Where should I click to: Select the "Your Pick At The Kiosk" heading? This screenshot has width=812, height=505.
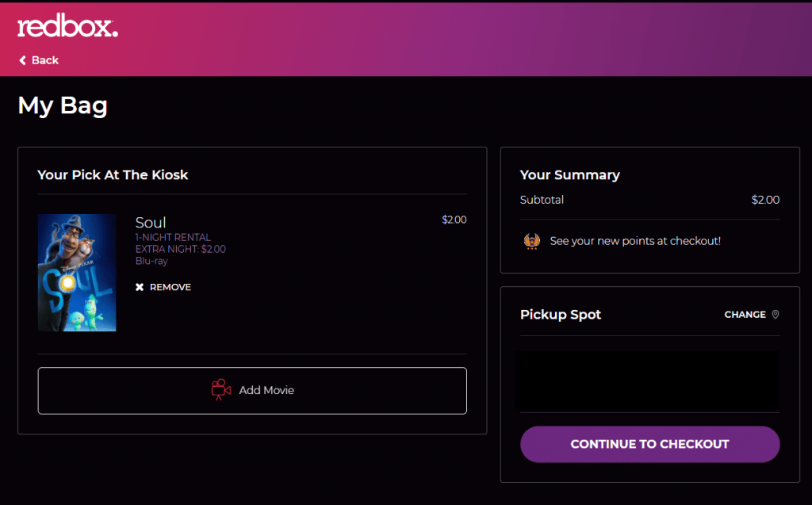113,175
